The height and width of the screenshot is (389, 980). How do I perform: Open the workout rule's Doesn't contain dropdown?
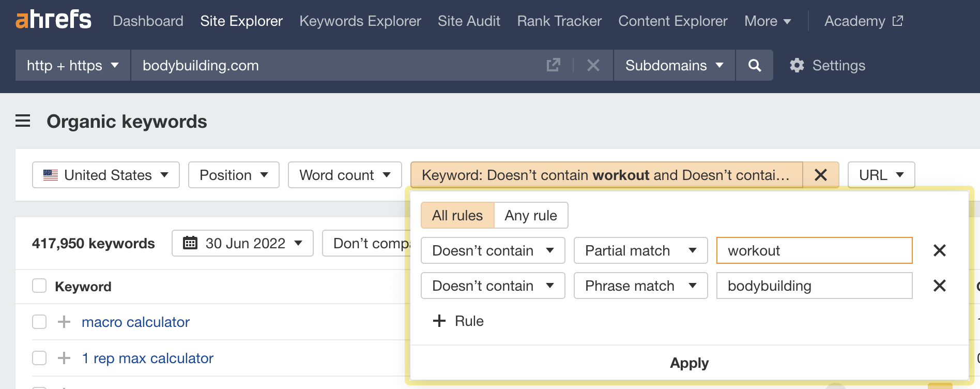pyautogui.click(x=493, y=250)
